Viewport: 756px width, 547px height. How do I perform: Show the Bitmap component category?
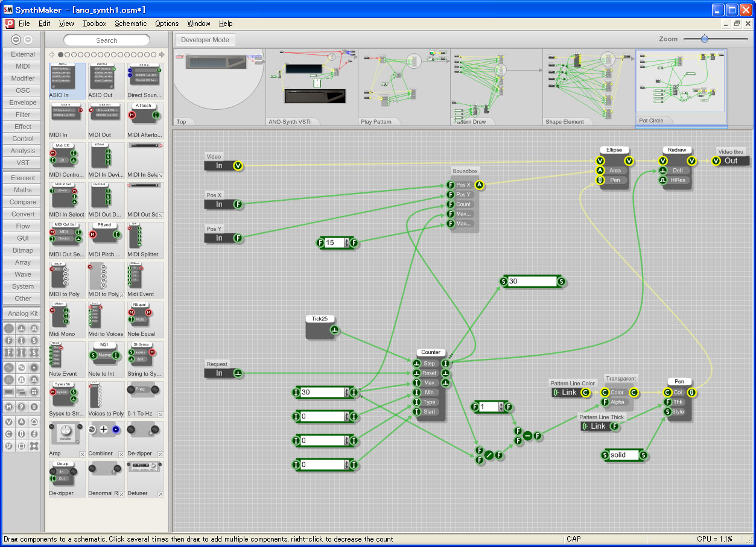point(23,250)
